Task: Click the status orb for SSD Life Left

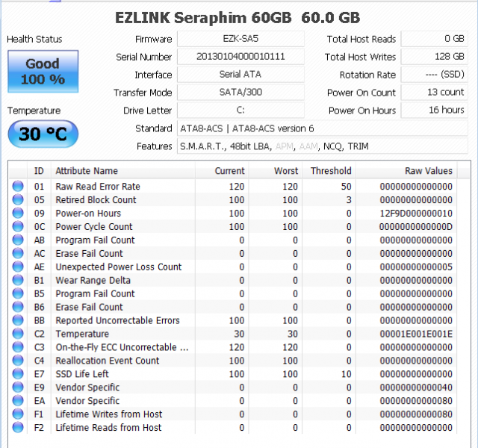Action: click(18, 374)
